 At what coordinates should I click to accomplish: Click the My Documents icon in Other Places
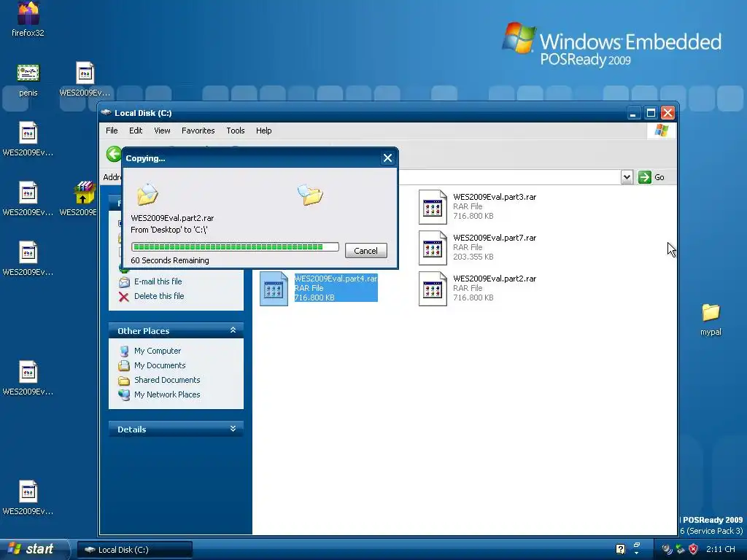click(x=124, y=366)
